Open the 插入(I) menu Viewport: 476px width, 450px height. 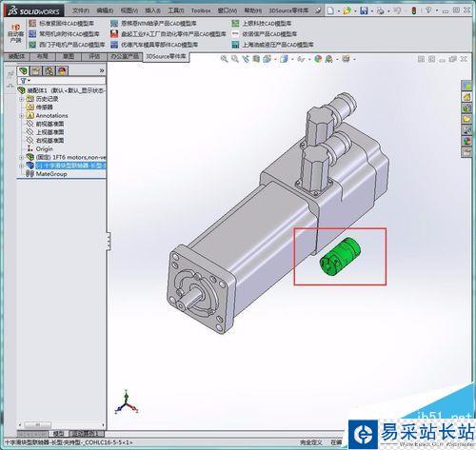153,10
